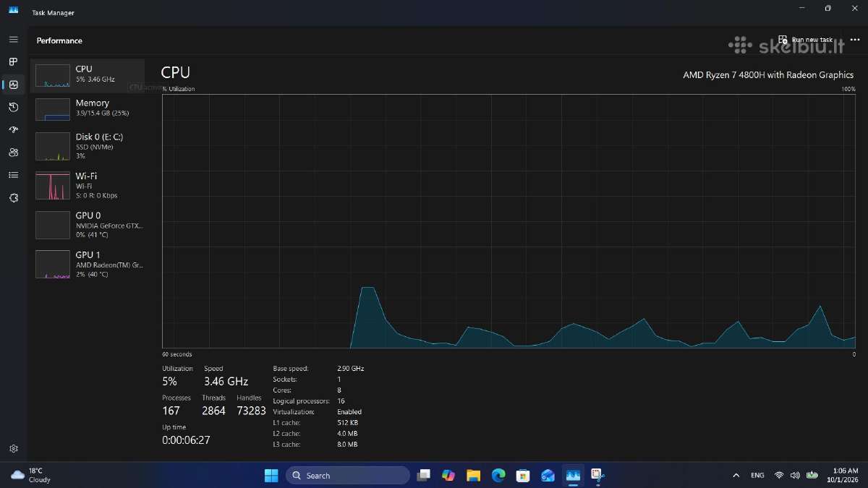Select the Wi-Fi resource entry
868x488 pixels.
click(x=88, y=185)
